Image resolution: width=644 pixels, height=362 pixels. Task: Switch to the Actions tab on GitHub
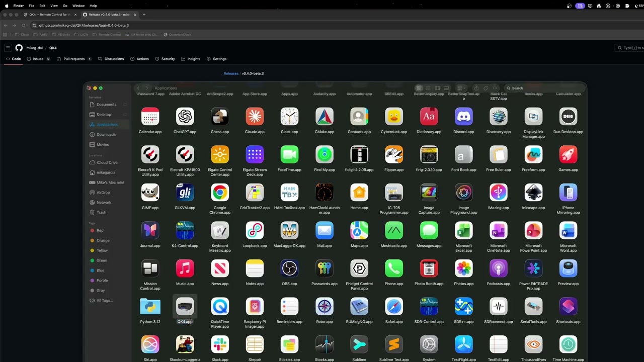click(x=139, y=59)
